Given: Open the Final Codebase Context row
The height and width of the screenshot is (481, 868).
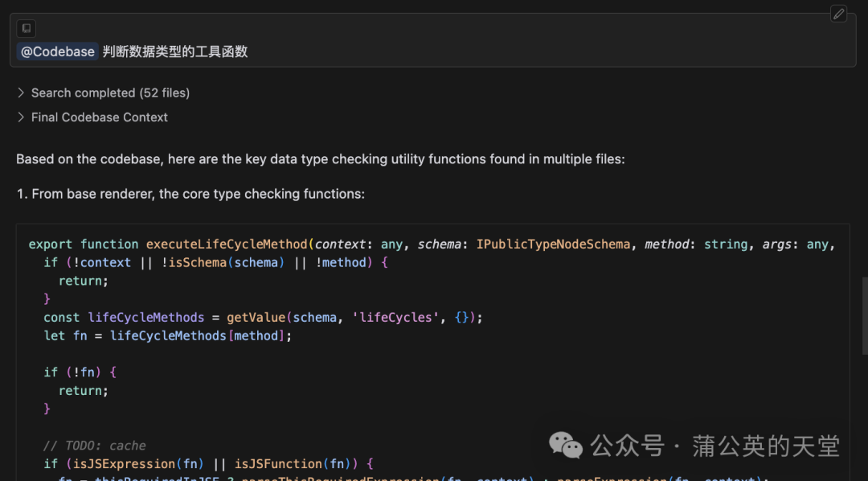Looking at the screenshot, I should point(92,117).
